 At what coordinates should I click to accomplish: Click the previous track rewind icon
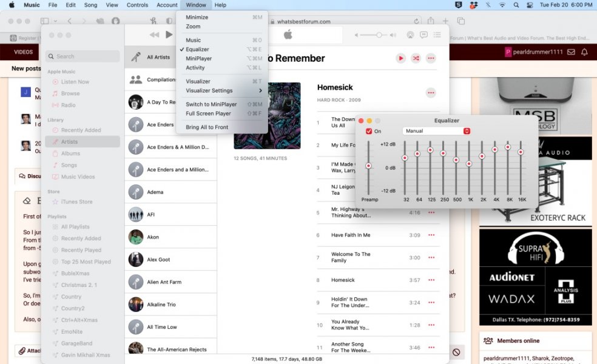click(155, 34)
